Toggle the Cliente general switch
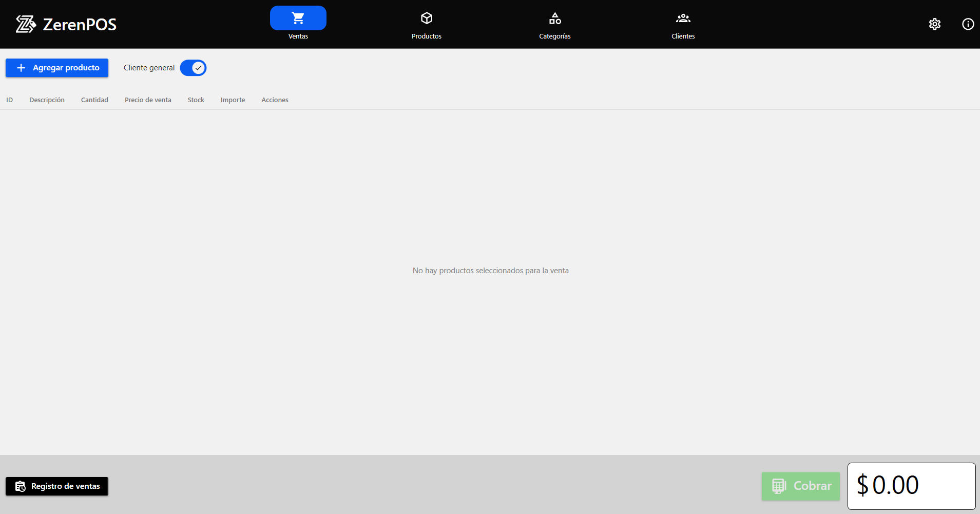980x514 pixels. (193, 68)
